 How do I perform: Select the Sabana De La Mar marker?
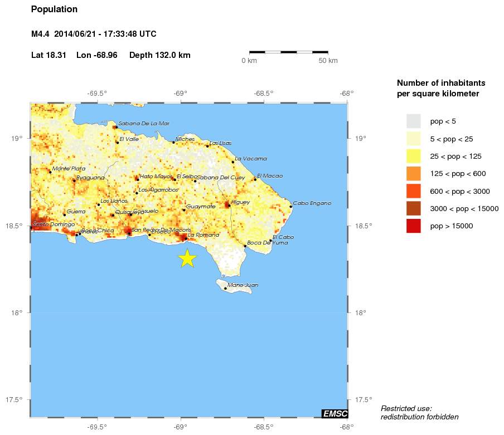[x=115, y=126]
